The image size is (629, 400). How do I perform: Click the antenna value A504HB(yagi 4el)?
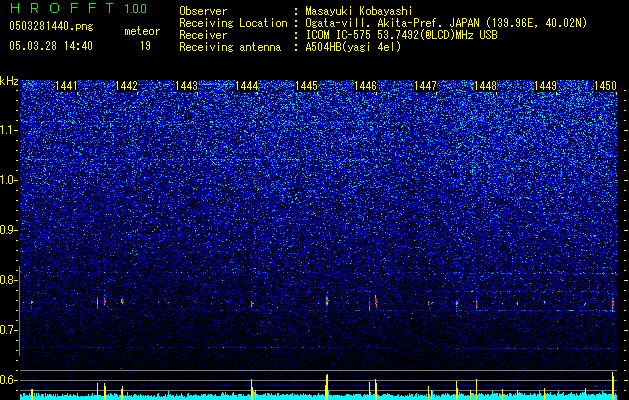pos(353,47)
